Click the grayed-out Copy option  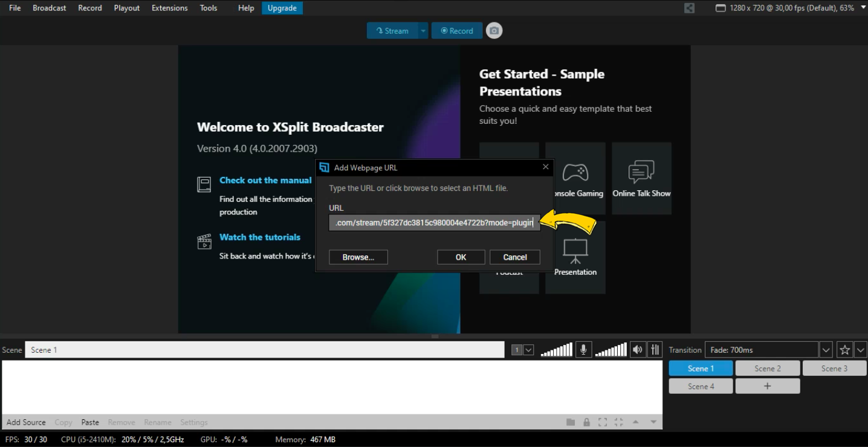coord(63,422)
